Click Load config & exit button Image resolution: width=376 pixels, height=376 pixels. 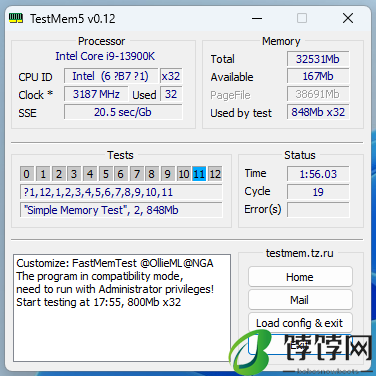click(300, 323)
